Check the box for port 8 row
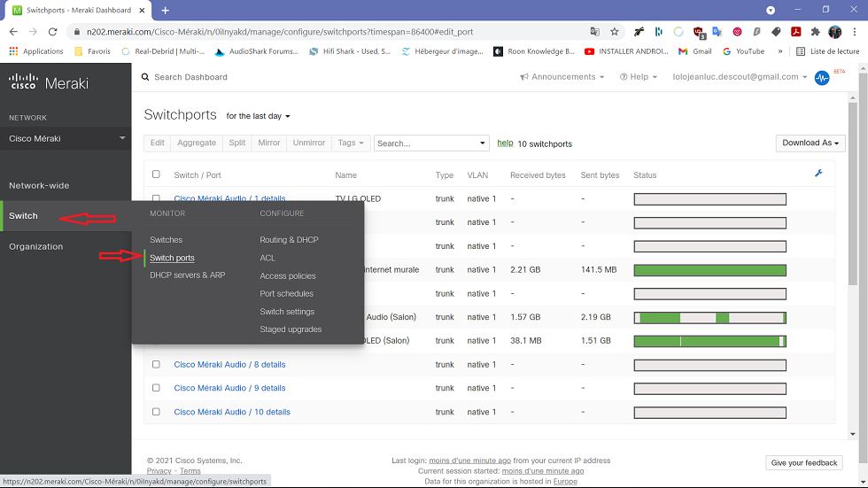 [156, 364]
